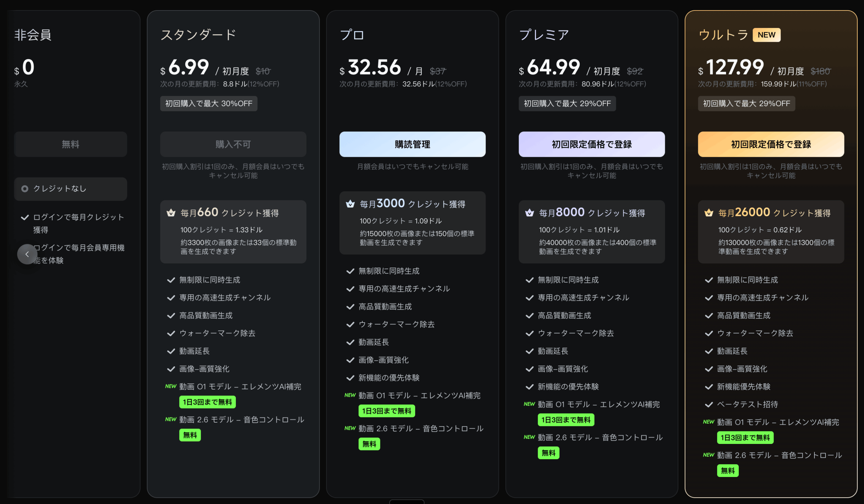Click the left carousel arrow button
This screenshot has height=504, width=864.
coord(27,254)
